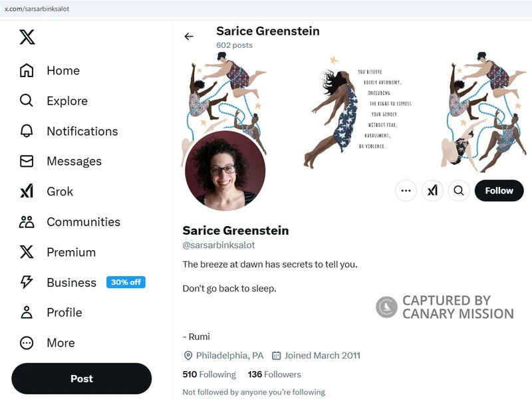Go back with the arrow icon
Image resolution: width=532 pixels, height=401 pixels.
189,37
